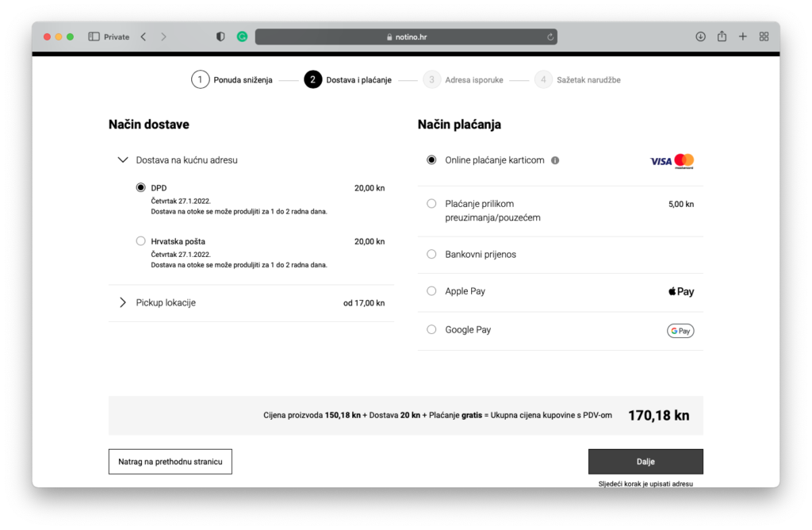Click the info icon beside Online plaćanje karticom
This screenshot has width=812, height=530.
tap(555, 160)
